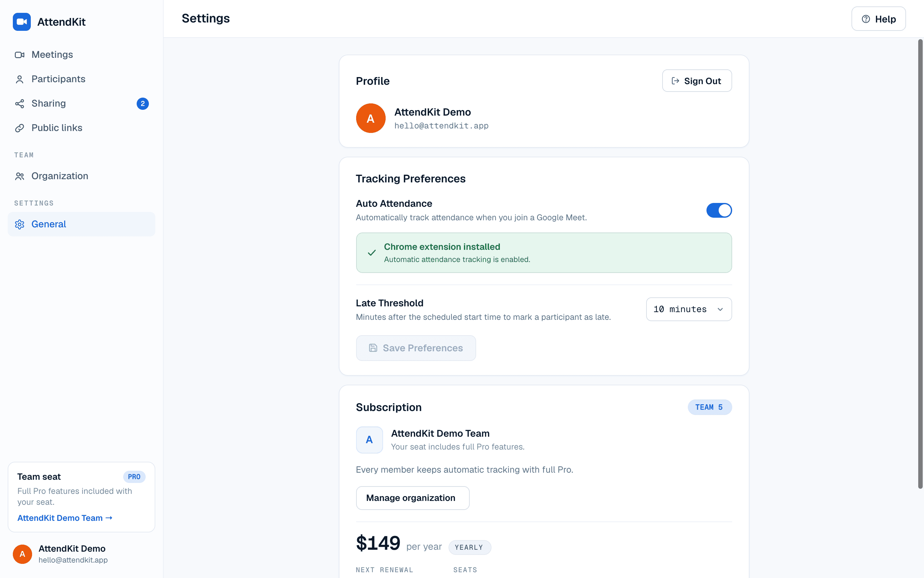924x578 pixels.
Task: Open the Organization page
Action: point(81,176)
